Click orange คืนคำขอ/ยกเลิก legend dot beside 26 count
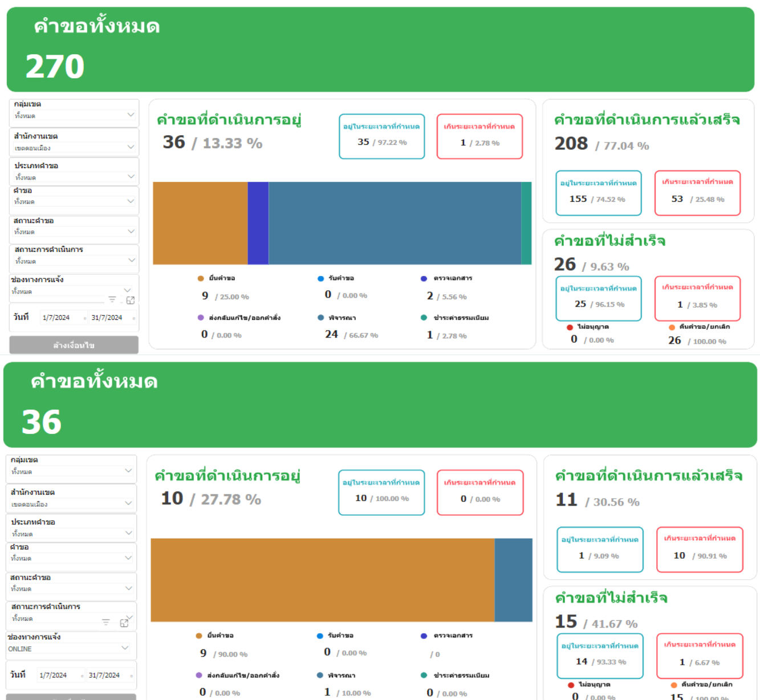Screen dimensions: 760x700 coord(672,327)
